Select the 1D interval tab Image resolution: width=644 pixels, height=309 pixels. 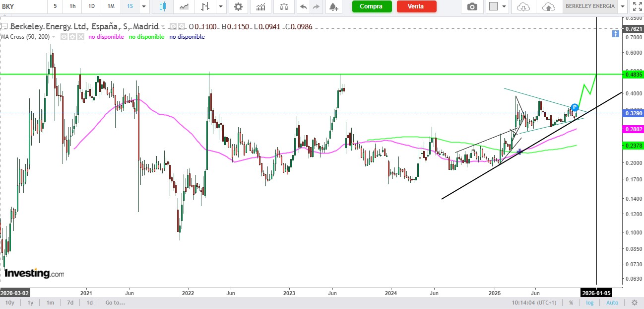click(x=91, y=6)
